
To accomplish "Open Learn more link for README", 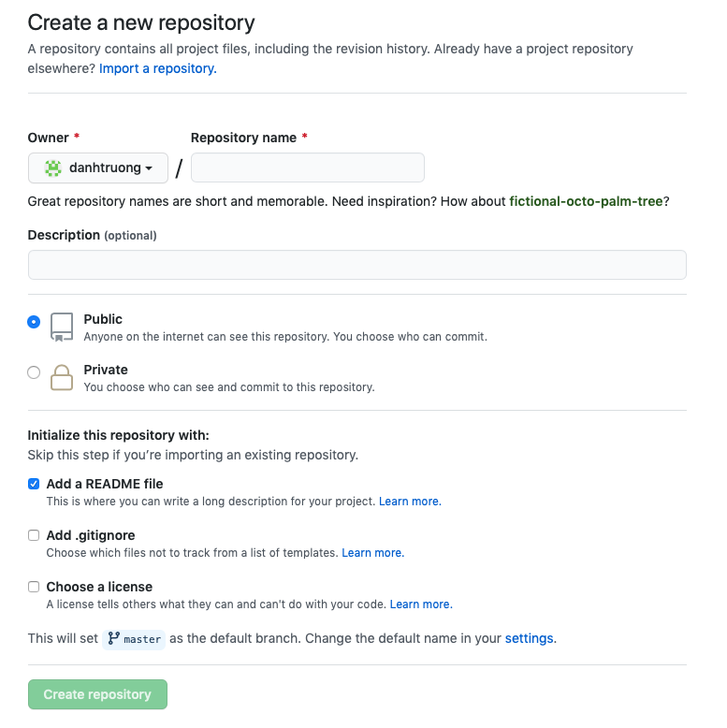I will tap(409, 502).
